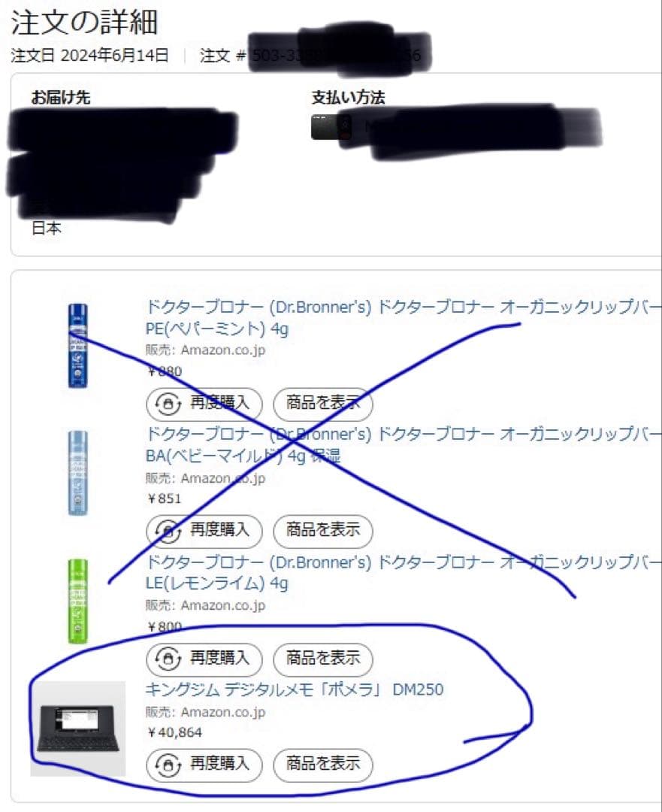Open the green Lemon Lime lip balm thumbnail
The width and height of the screenshot is (662, 812).
78,601
